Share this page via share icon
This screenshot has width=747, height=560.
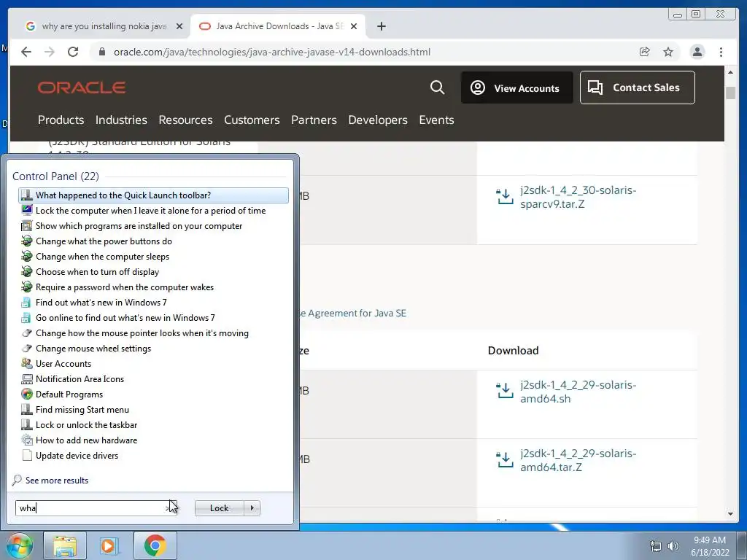tap(645, 52)
